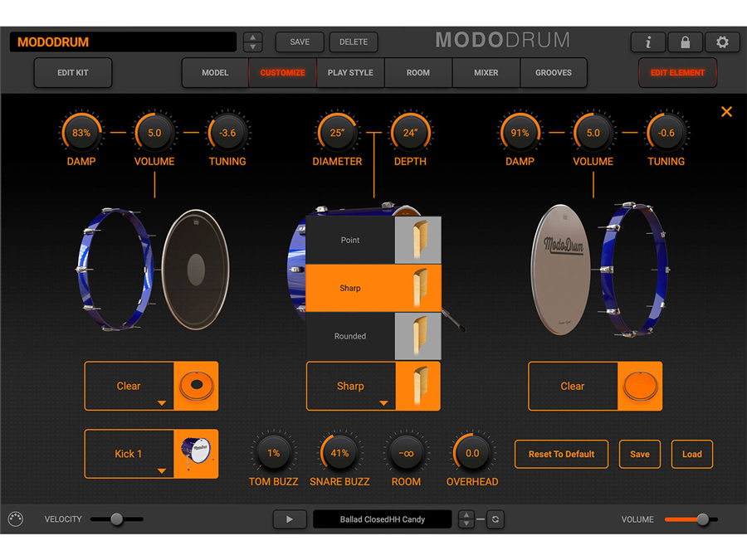Click the groove loop refresh icon

[x=495, y=519]
